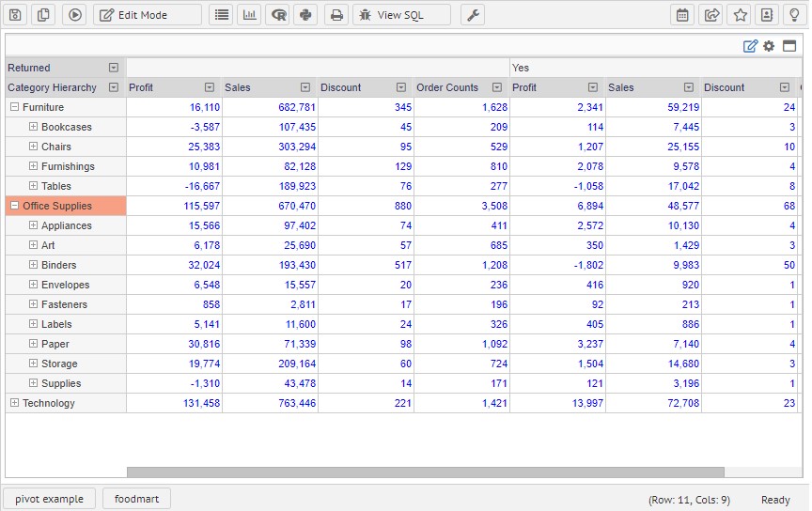Expand the Binders subcategory

tap(33, 265)
